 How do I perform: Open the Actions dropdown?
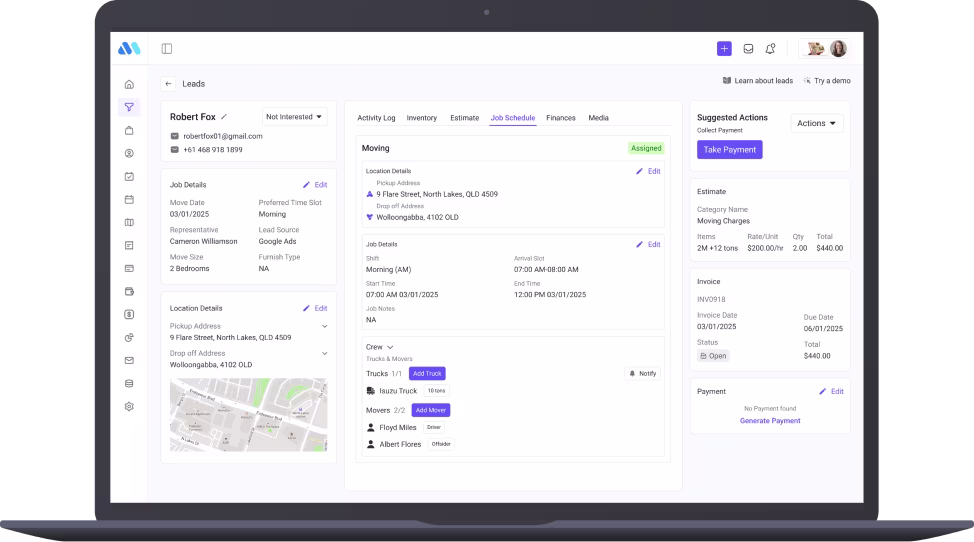[817, 123]
